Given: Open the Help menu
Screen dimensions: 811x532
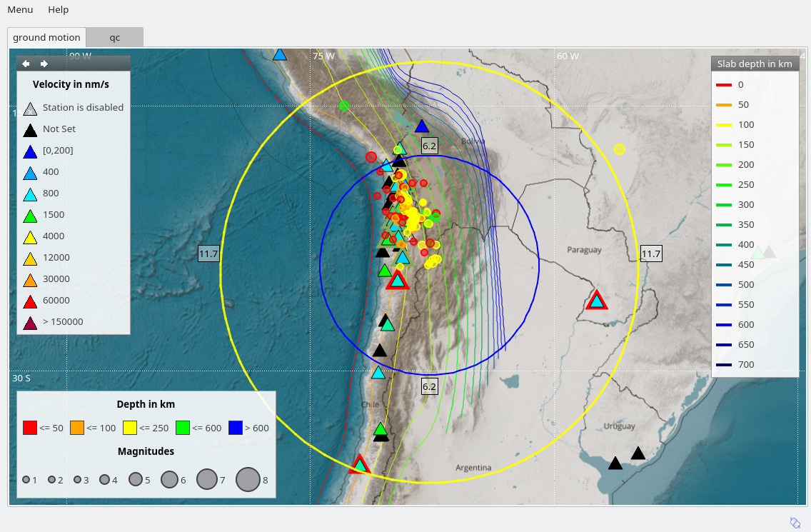Looking at the screenshot, I should click(59, 9).
